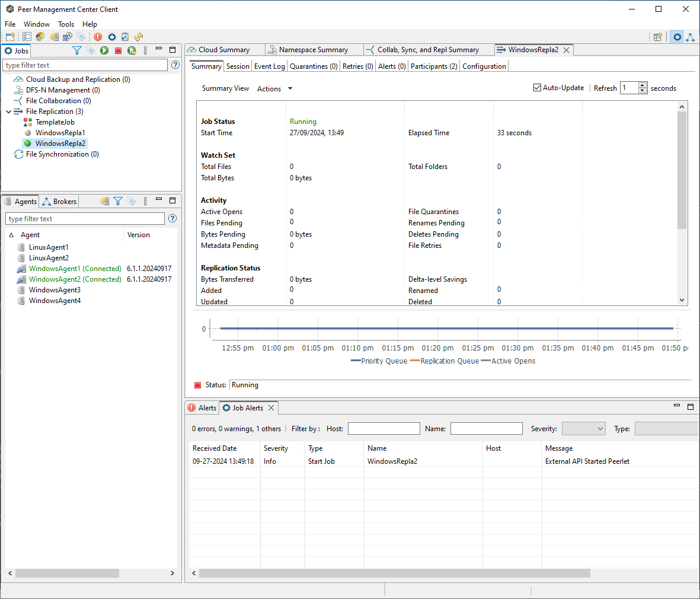Screen dimensions: 700x599
Task: Click the Host filter input field
Action: click(x=383, y=429)
